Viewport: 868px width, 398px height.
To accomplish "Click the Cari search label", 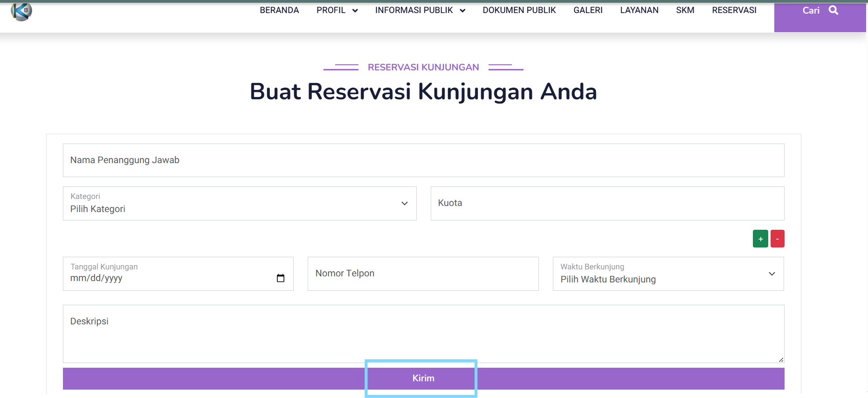I will pyautogui.click(x=811, y=10).
